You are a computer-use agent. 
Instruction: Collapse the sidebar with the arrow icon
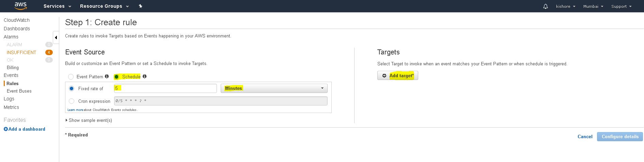(56, 37)
